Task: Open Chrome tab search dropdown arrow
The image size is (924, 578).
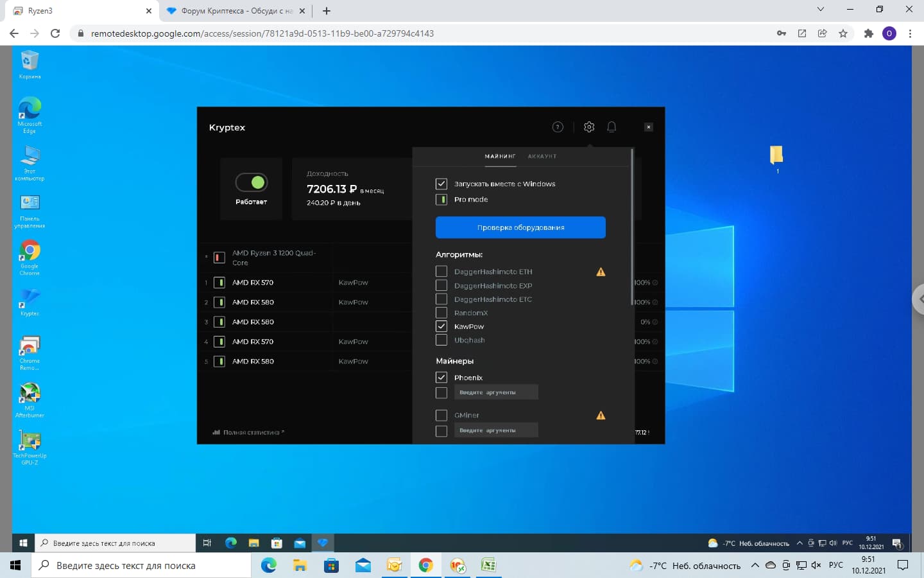Action: [x=820, y=10]
